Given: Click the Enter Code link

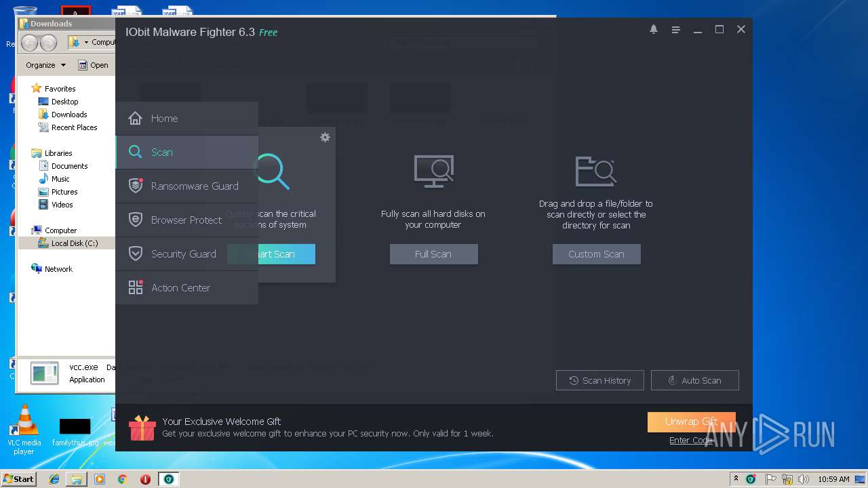Looking at the screenshot, I should click(690, 441).
